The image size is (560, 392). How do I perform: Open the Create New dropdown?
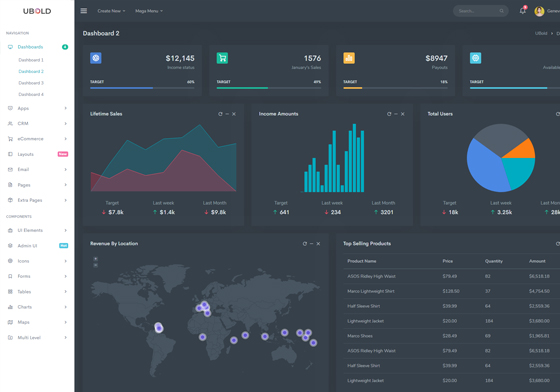pos(111,11)
